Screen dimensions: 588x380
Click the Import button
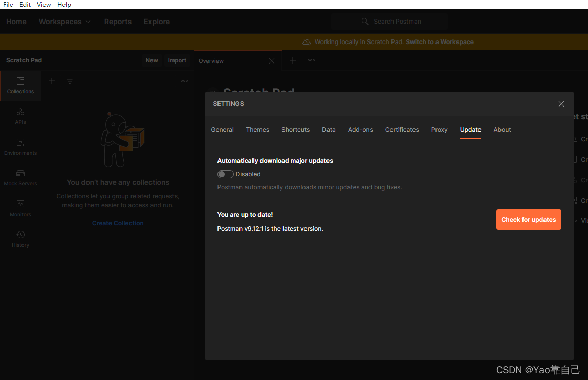click(x=177, y=60)
